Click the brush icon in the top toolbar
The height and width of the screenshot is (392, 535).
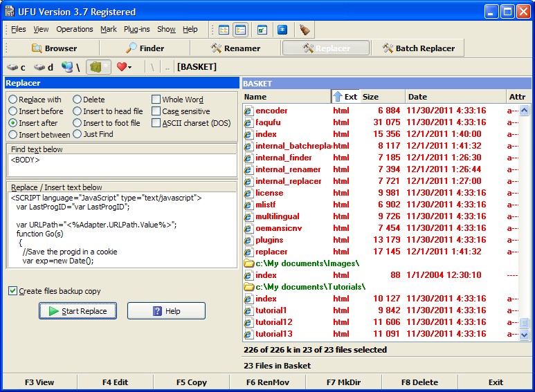(305, 30)
